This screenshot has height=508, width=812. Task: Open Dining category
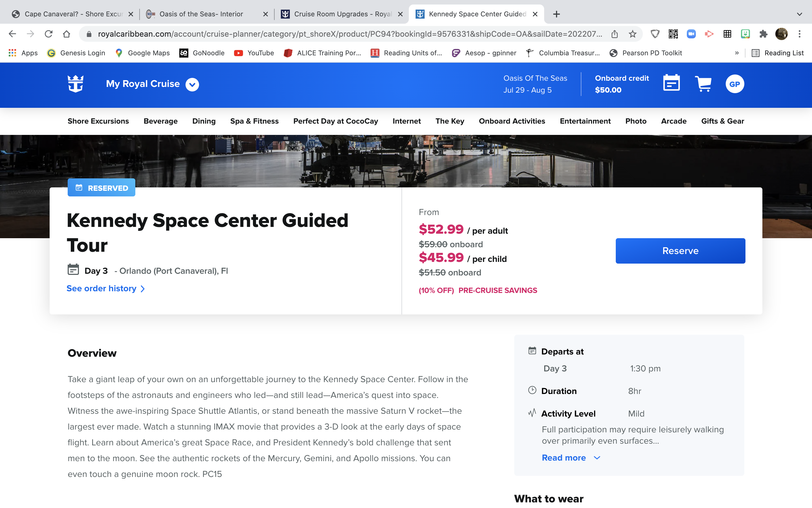coord(204,121)
